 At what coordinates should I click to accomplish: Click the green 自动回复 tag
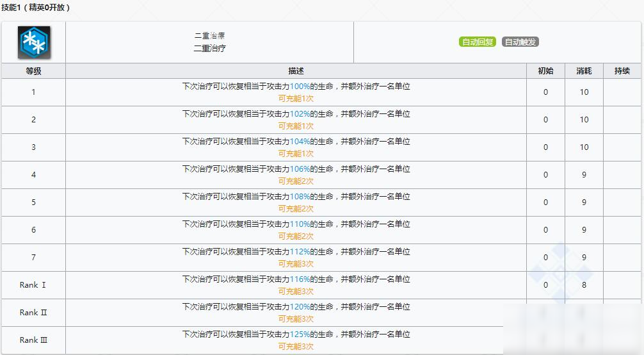(478, 42)
